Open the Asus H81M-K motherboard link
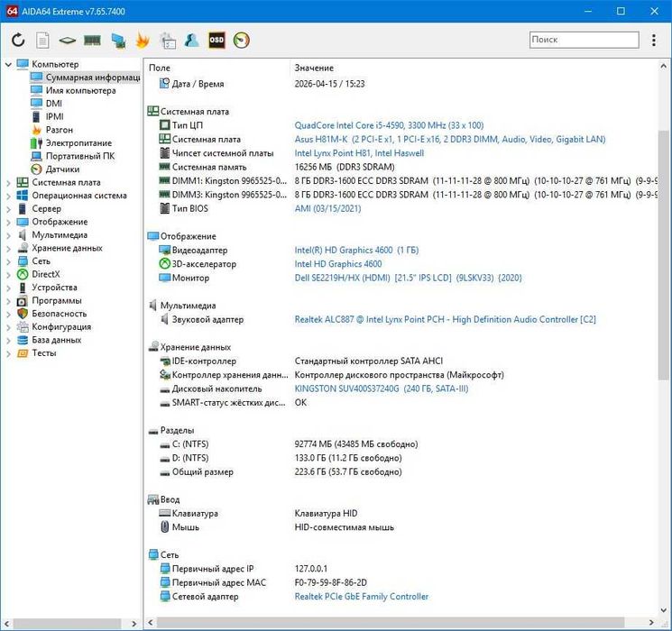Screen dimensions: 672x631 [450, 139]
